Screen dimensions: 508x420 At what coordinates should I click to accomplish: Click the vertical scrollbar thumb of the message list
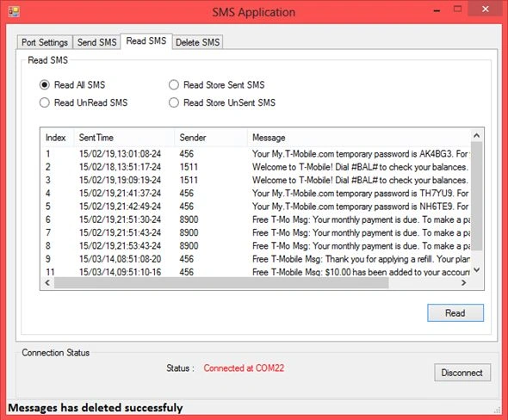coord(476,196)
